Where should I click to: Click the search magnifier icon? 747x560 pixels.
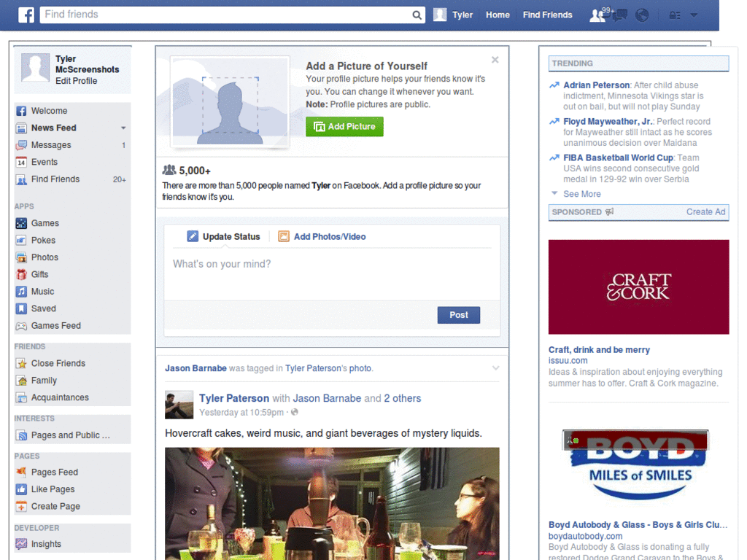point(417,15)
